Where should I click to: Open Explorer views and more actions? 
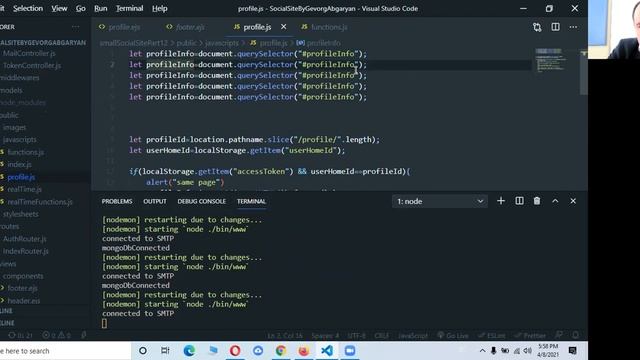pos(76,27)
